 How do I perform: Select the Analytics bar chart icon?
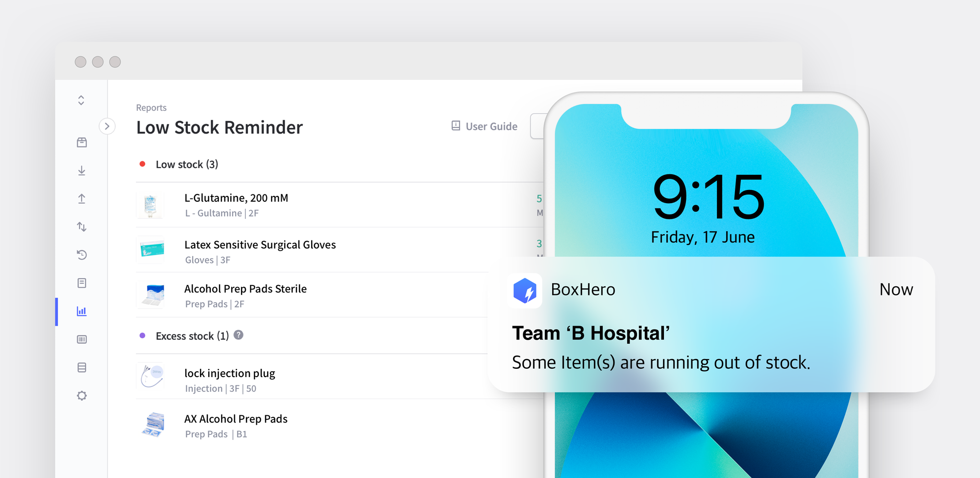pyautogui.click(x=82, y=311)
